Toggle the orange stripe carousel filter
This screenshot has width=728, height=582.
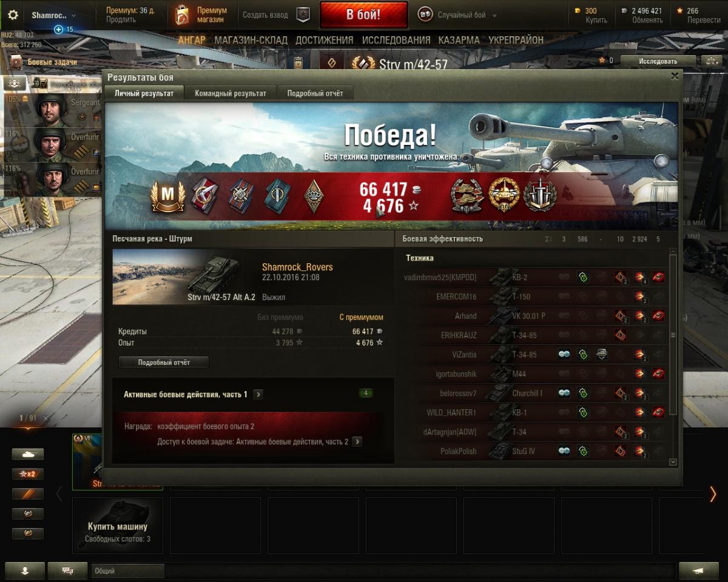28,494
